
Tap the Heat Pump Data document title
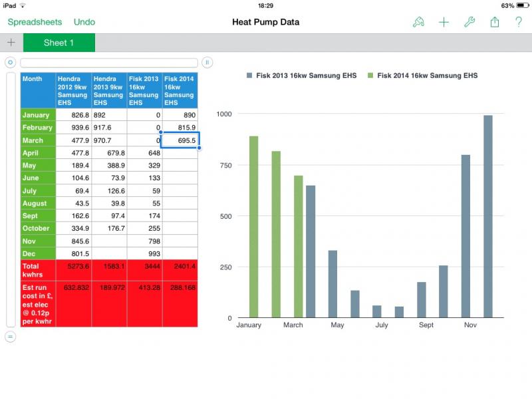(265, 22)
